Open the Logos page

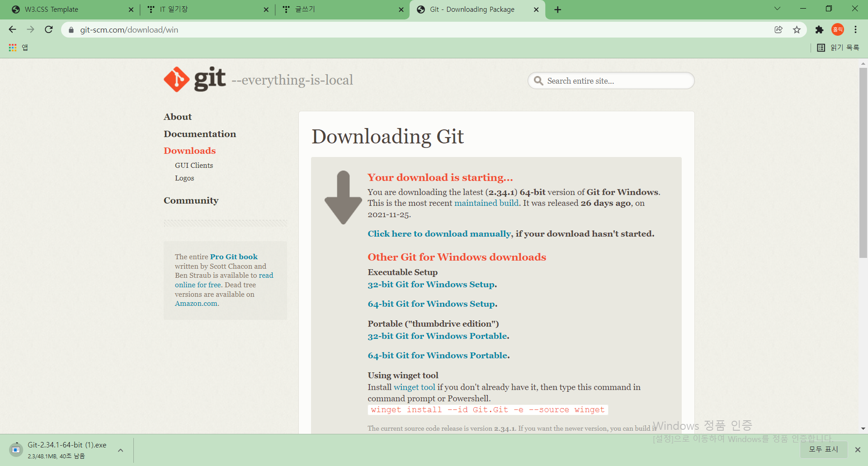184,178
